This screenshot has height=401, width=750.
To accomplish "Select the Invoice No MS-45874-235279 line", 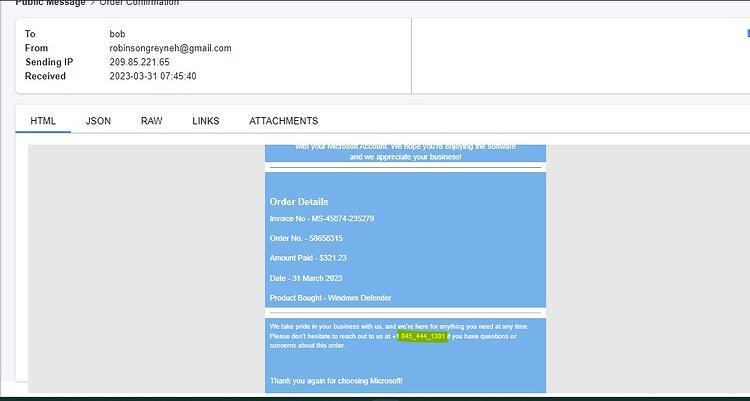I will tap(322, 219).
